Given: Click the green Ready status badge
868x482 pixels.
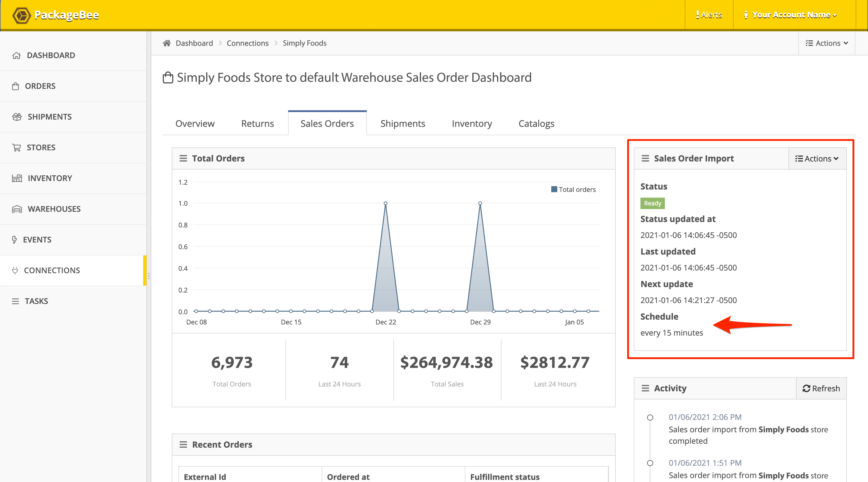Looking at the screenshot, I should 652,203.
